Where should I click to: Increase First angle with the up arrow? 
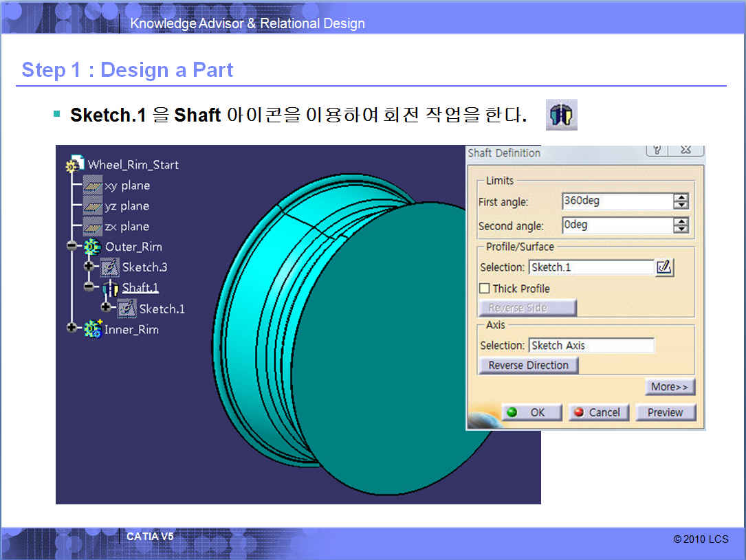(681, 198)
